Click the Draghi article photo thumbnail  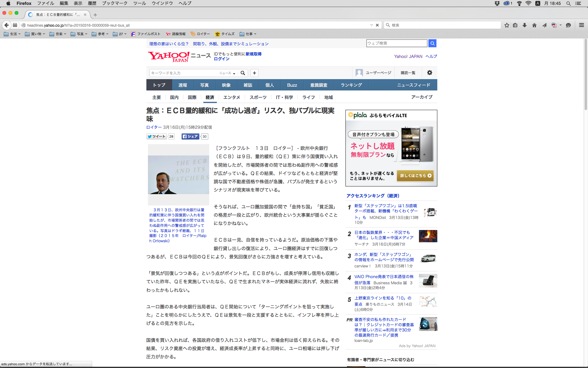point(178,175)
